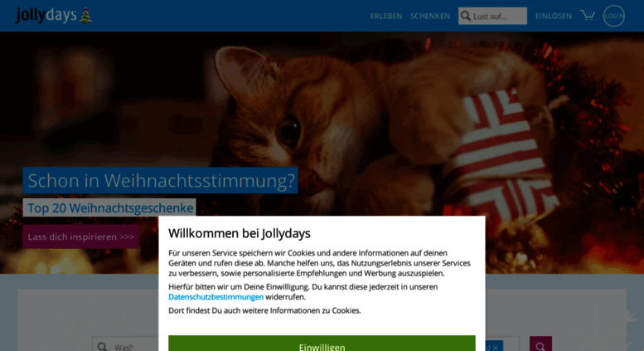
Task: Remove the blue filter tag with its x
Action: tap(496, 348)
